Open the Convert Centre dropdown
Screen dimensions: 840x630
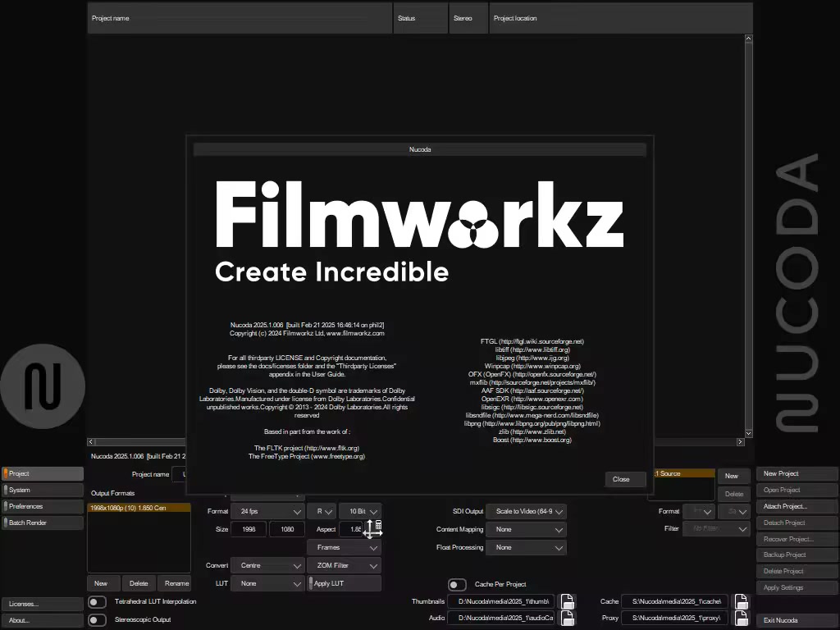[x=268, y=566]
